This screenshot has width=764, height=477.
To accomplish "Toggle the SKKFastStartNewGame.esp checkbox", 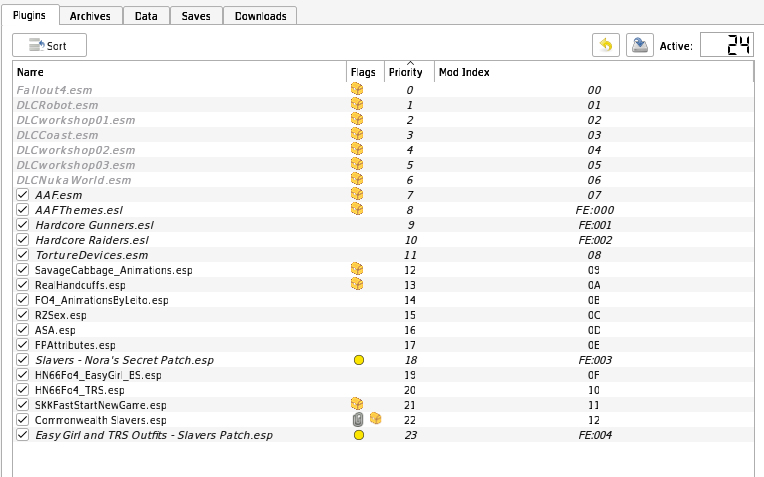I will tap(22, 405).
